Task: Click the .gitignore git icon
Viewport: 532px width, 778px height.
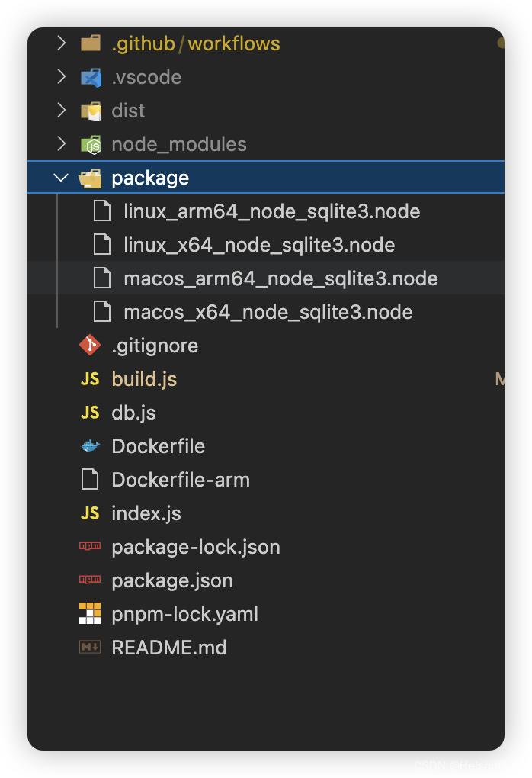Action: tap(89, 346)
